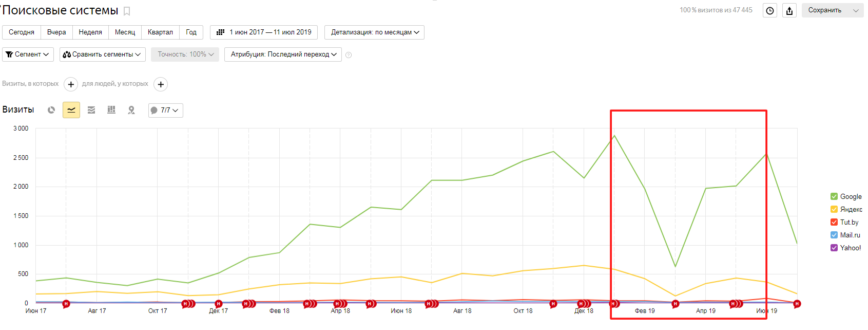This screenshot has height=330, width=868.
Task: Switch to column chart view icon
Action: pos(111,110)
